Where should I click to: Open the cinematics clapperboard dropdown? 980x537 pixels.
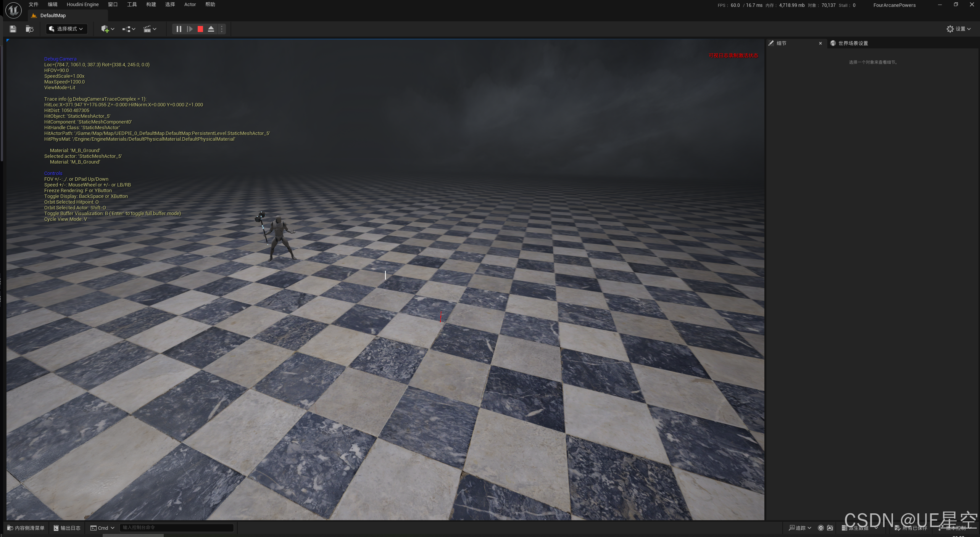pos(150,29)
